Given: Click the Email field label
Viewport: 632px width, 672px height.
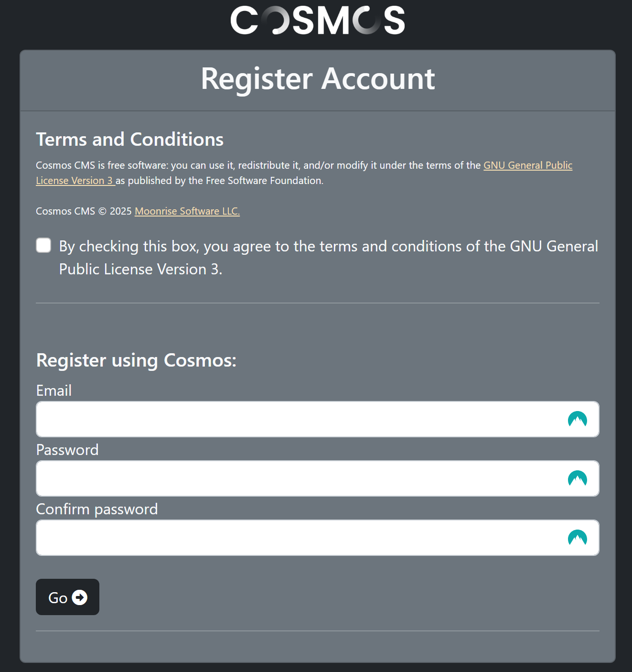Looking at the screenshot, I should pyautogui.click(x=54, y=390).
